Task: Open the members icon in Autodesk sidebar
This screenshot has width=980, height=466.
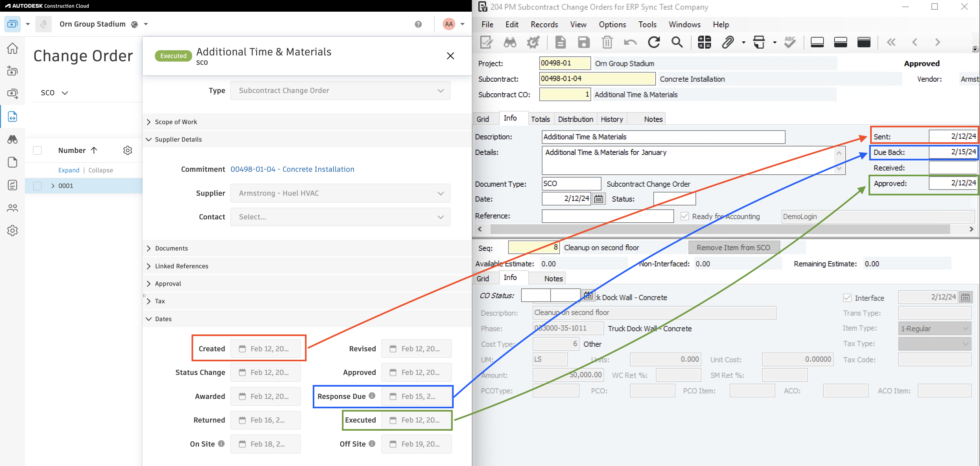Action: pyautogui.click(x=13, y=208)
